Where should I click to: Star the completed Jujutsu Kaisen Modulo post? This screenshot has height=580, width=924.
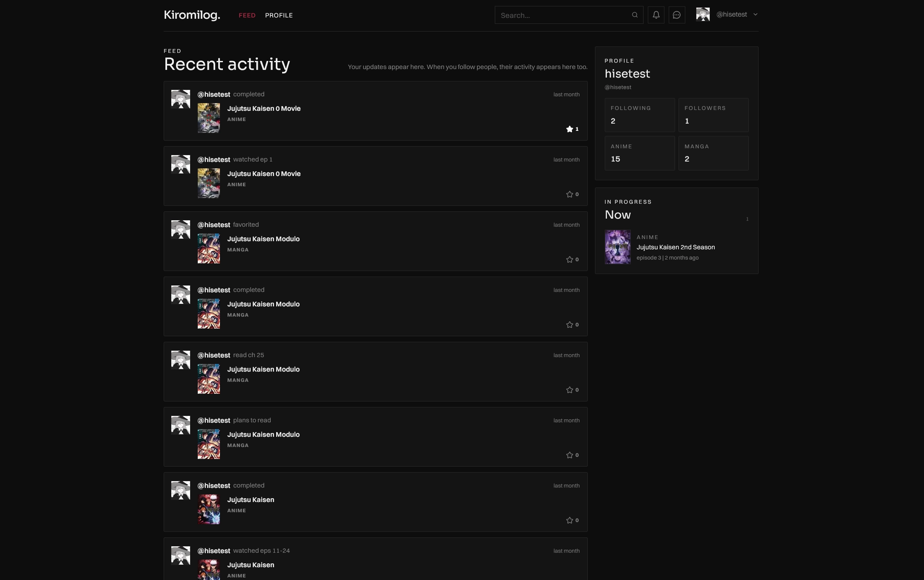coord(572,325)
